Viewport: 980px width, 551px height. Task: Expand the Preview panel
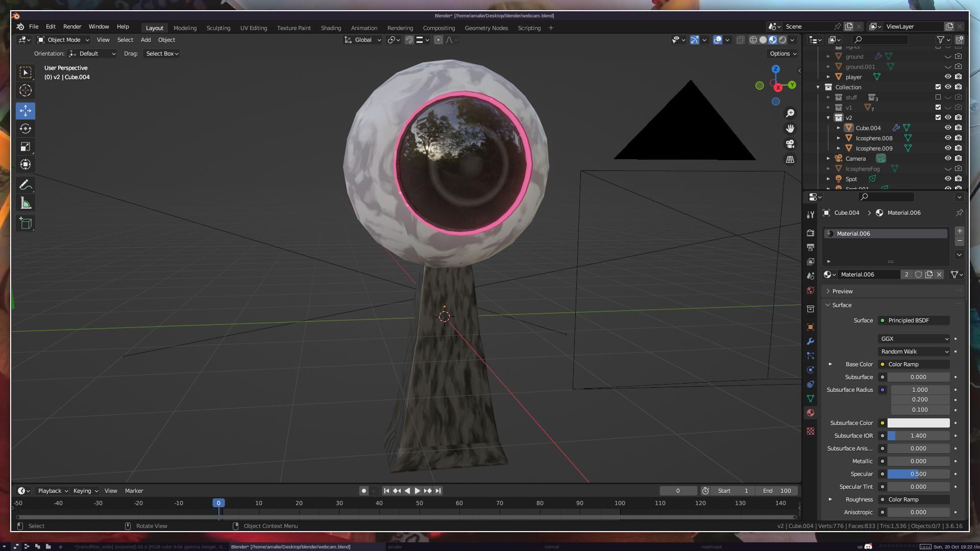pyautogui.click(x=842, y=291)
